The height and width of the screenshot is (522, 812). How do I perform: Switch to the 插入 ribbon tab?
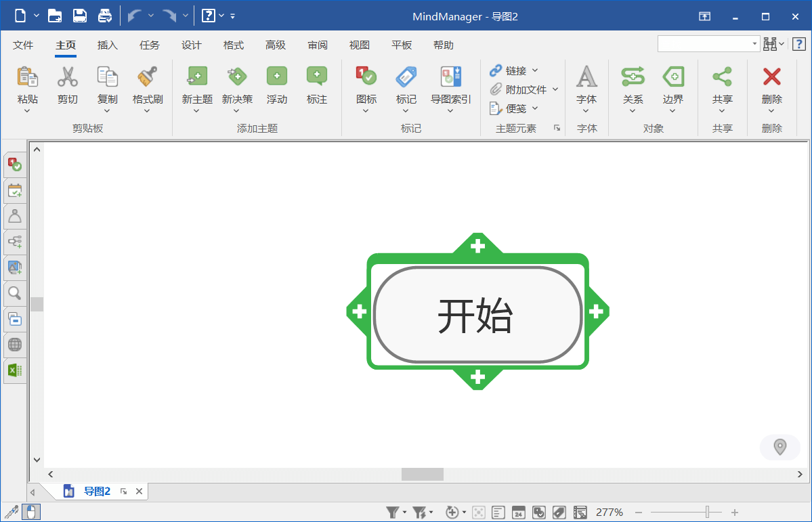click(107, 45)
